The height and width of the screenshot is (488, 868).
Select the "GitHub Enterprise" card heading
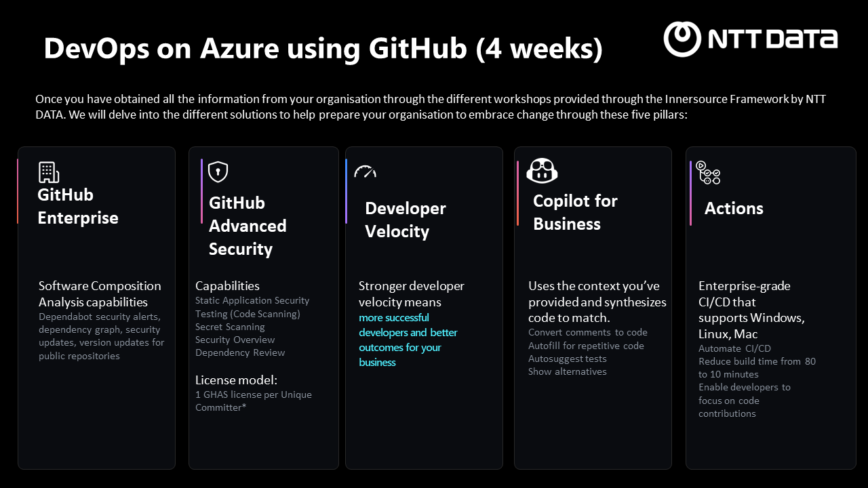tap(78, 206)
